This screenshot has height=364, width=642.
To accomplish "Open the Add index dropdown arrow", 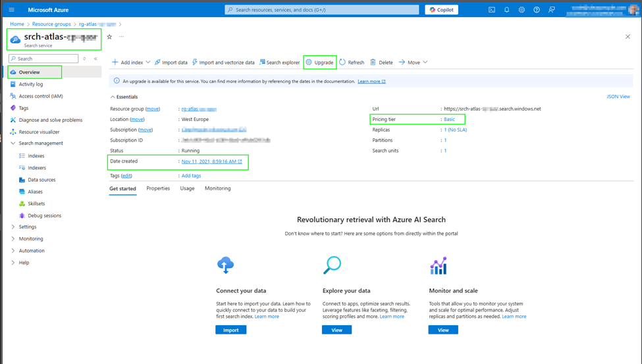I will (x=147, y=63).
